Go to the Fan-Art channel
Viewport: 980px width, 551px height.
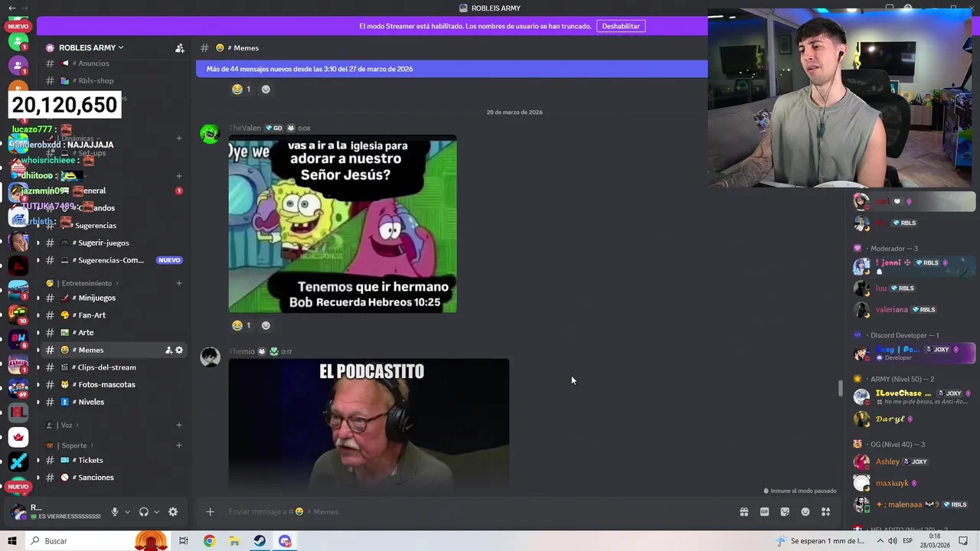pyautogui.click(x=91, y=315)
